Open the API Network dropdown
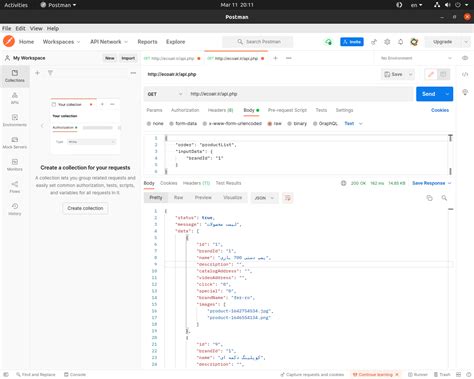Image resolution: width=474 pixels, height=379 pixels. pos(109,42)
